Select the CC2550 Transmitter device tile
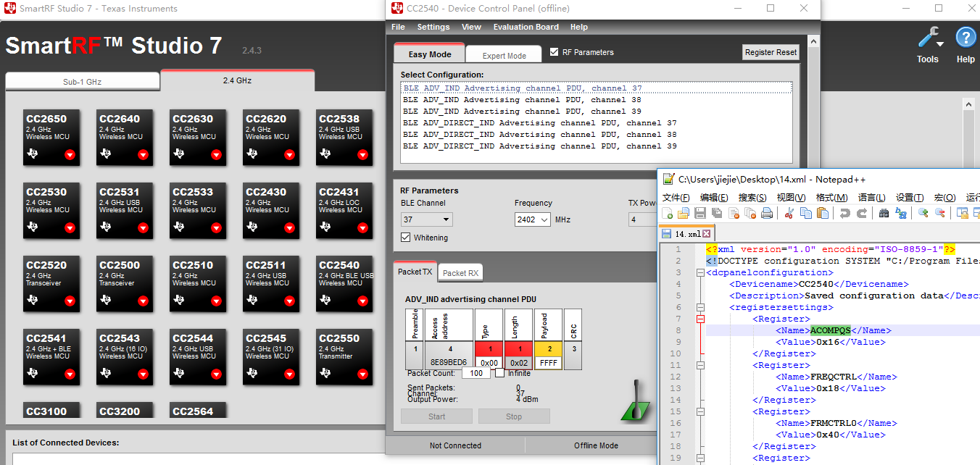This screenshot has height=465, width=980. coord(344,356)
